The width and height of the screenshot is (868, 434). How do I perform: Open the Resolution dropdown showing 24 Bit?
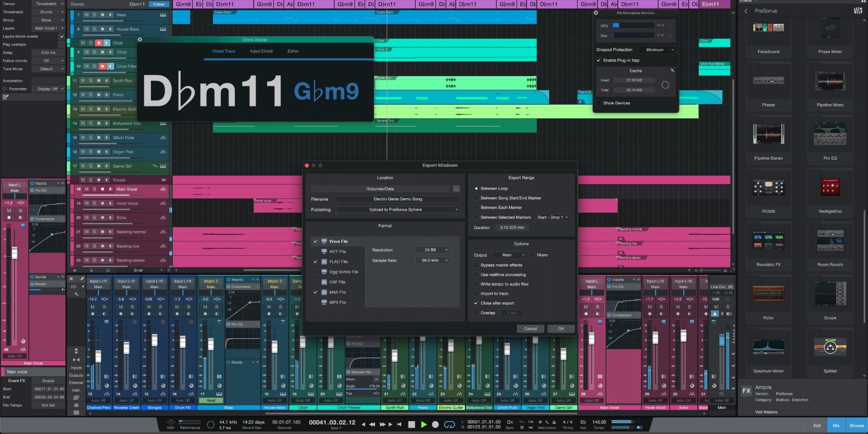pyautogui.click(x=432, y=250)
